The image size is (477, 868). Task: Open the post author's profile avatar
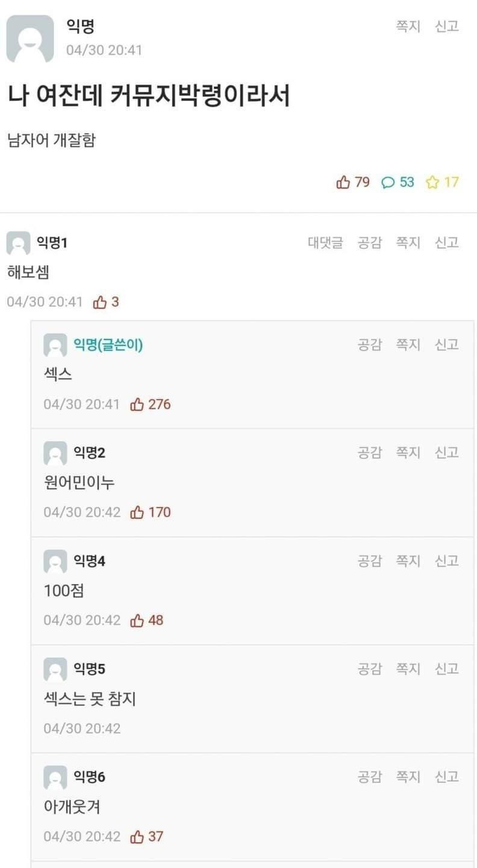click(x=30, y=39)
